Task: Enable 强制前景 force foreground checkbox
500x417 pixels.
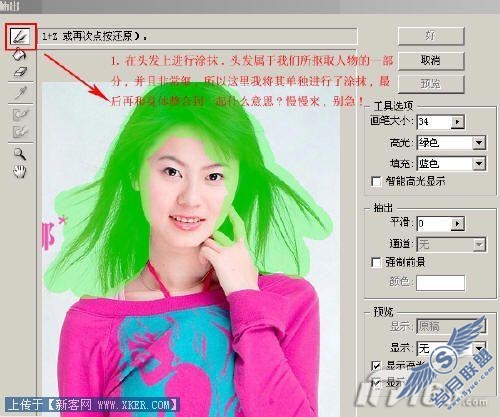Action: pos(376,262)
